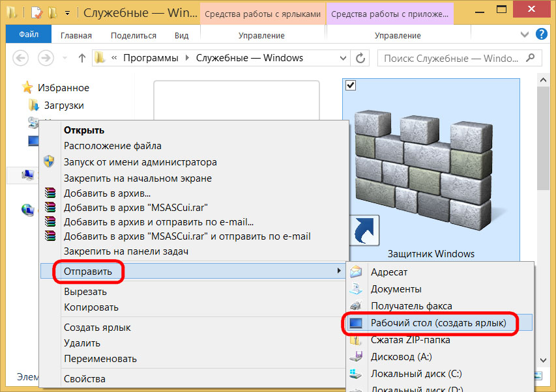Open Свойства from the context menu

pyautogui.click(x=193, y=379)
